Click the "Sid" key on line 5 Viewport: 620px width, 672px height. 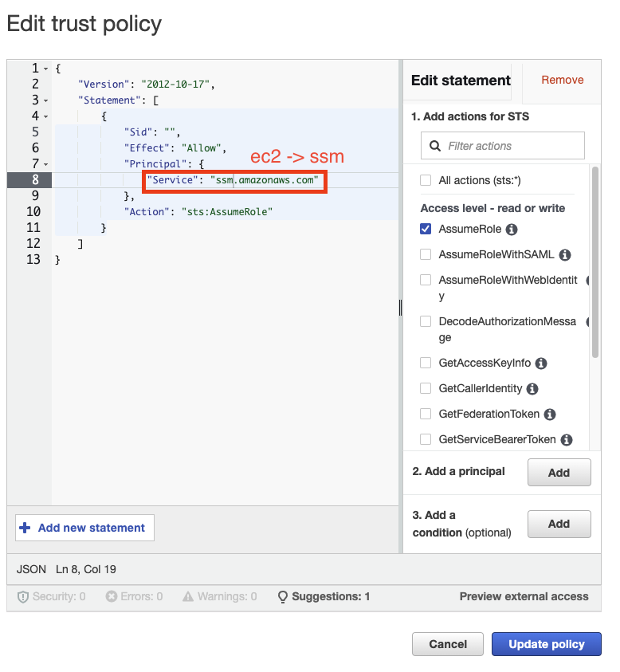pos(139,132)
